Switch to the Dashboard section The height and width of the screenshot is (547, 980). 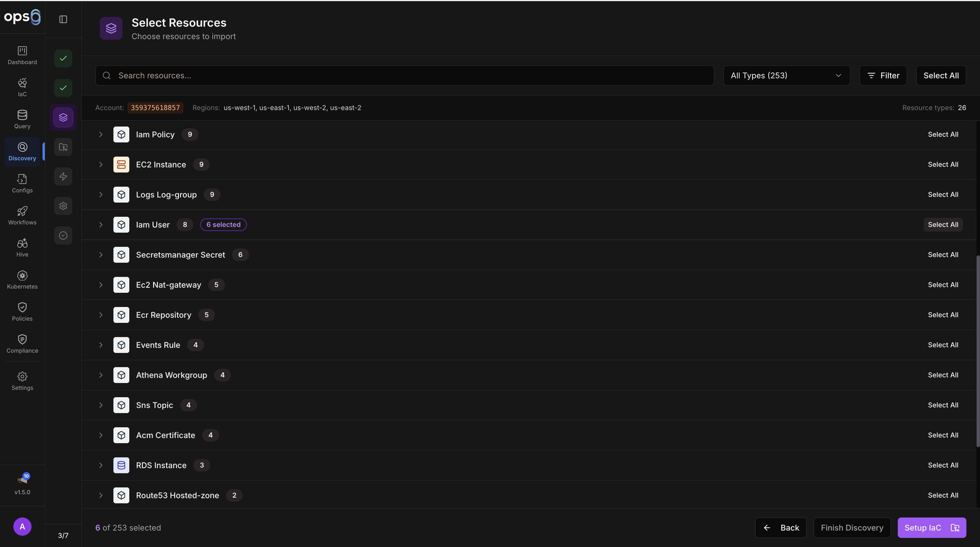coord(22,55)
